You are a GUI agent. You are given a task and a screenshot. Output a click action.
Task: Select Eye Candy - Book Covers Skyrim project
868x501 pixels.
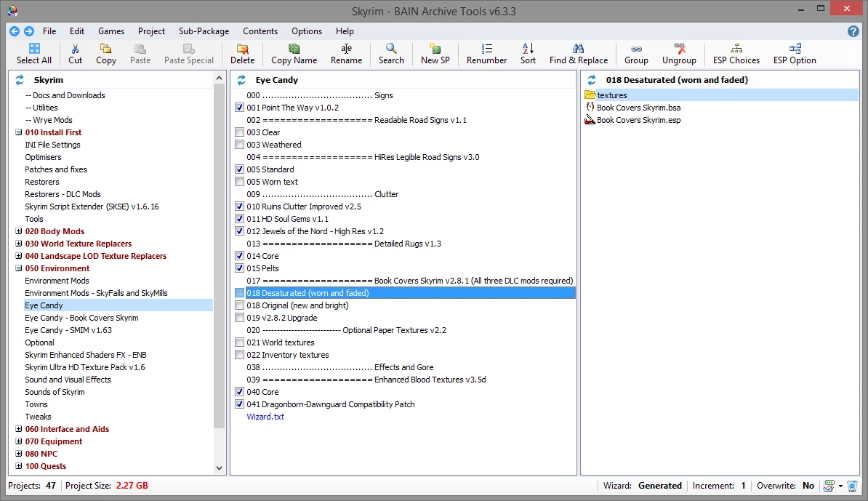(x=81, y=318)
